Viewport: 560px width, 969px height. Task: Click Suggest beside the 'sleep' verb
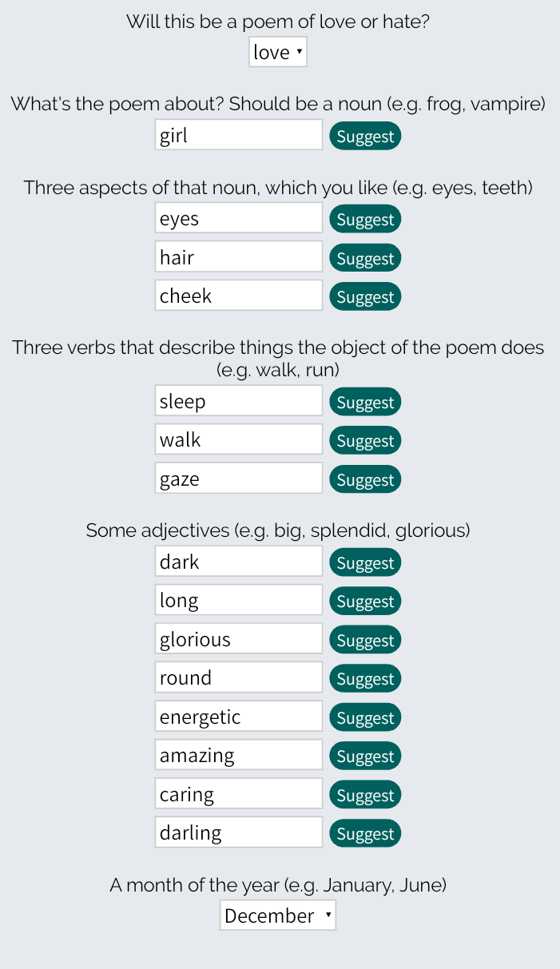coord(364,402)
